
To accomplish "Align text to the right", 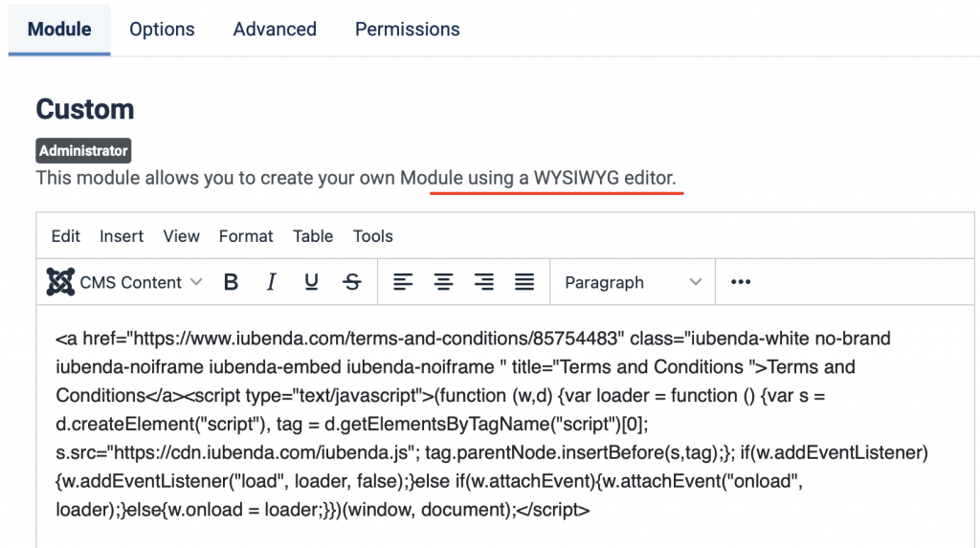I will click(x=484, y=282).
